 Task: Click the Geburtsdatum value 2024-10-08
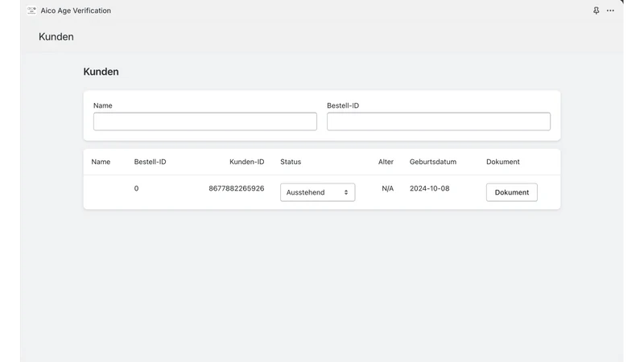coord(429,188)
